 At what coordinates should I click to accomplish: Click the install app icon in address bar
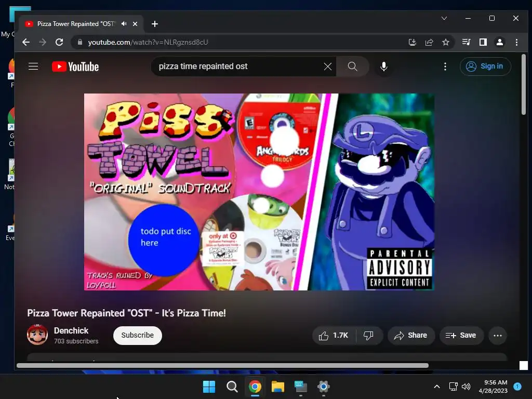tap(412, 42)
